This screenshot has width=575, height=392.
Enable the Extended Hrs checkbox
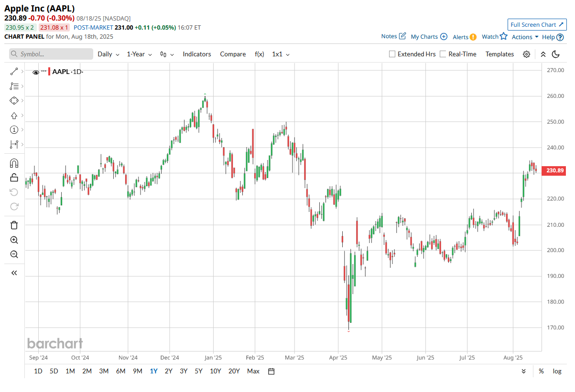[392, 54]
